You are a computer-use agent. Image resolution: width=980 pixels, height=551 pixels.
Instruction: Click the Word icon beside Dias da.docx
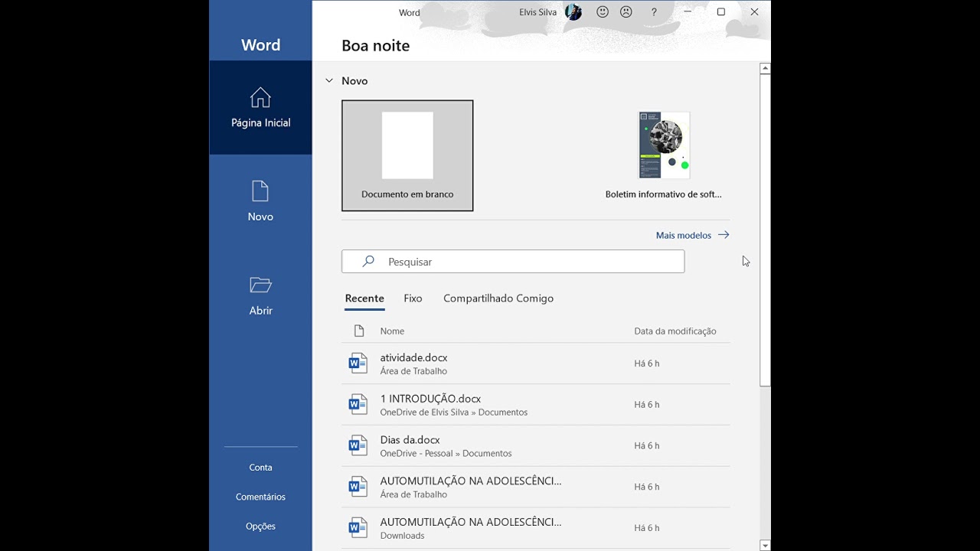coord(358,445)
